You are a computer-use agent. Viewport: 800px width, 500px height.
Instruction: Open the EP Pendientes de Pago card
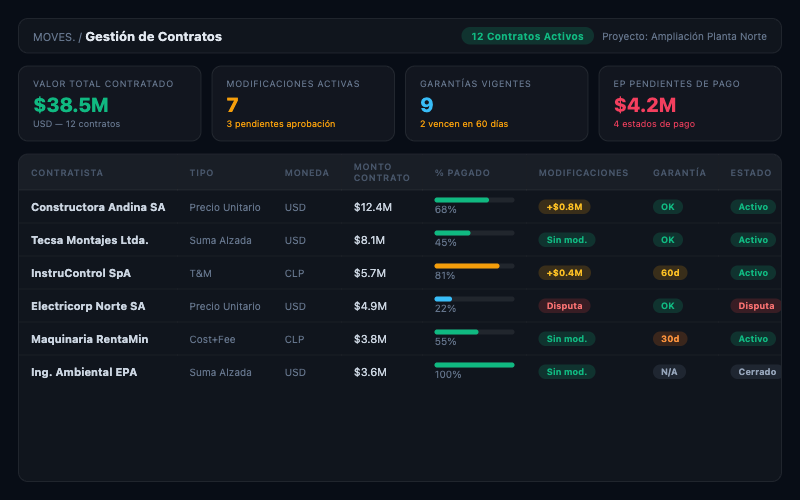pyautogui.click(x=690, y=104)
